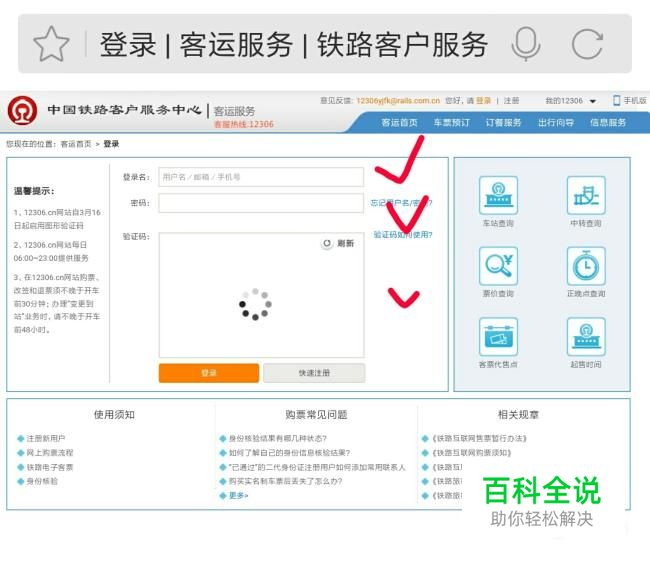Screen dimensions: 650x562
Task: Click the China Railway red logo
Action: pyautogui.click(x=22, y=110)
